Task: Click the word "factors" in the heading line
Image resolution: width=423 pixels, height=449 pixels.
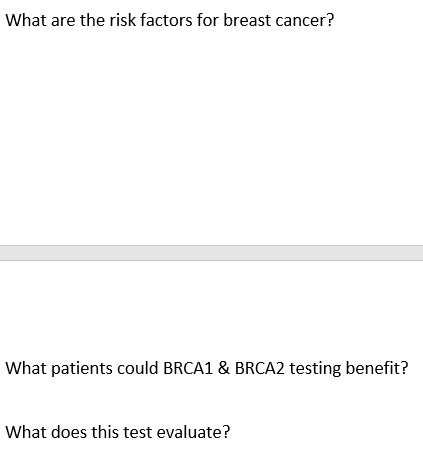Action: pyautogui.click(x=166, y=20)
